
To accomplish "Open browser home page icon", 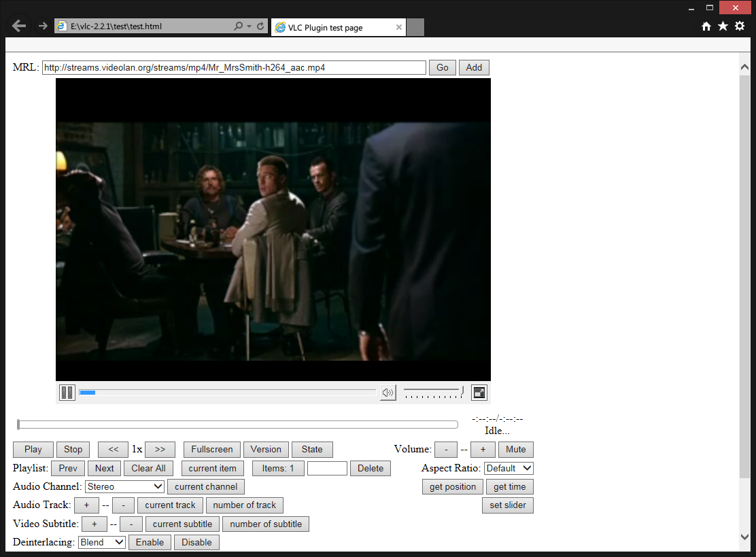I will 706,26.
